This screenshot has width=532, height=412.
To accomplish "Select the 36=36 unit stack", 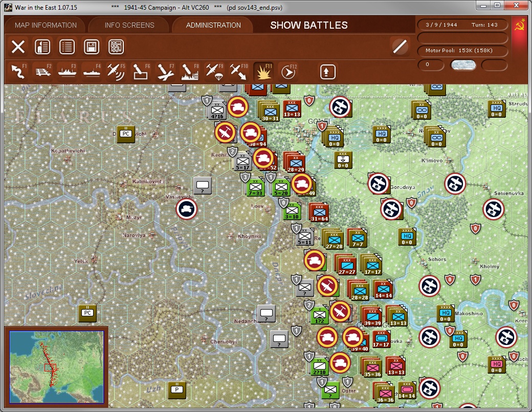I will click(x=384, y=393).
